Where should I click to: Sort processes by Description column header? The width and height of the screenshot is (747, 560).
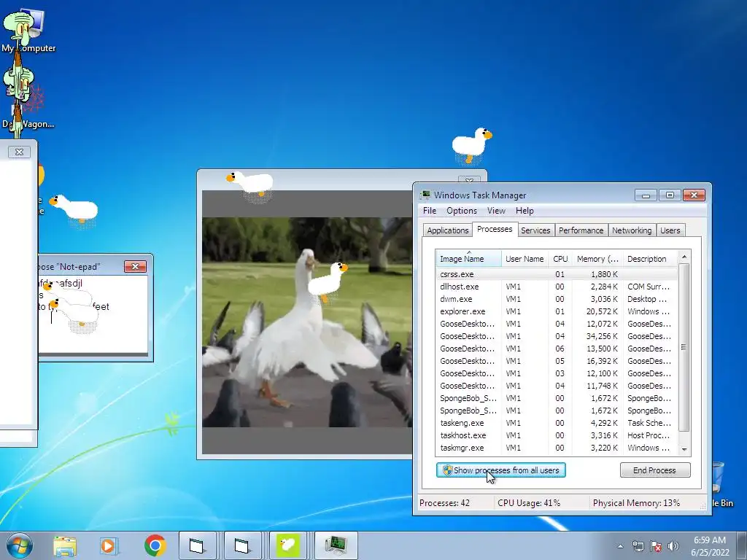tap(650, 259)
